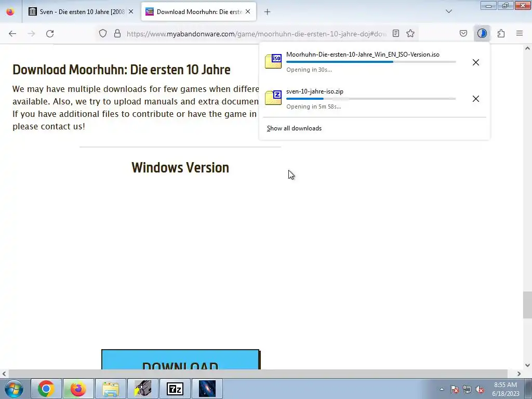Click the Firefox back arrow button
This screenshot has height=399, width=532.
coord(12,33)
